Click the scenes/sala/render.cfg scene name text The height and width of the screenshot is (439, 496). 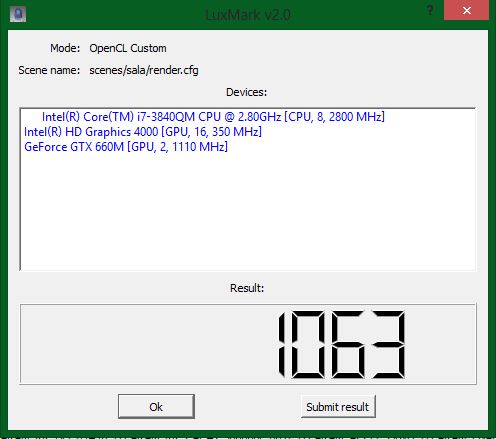(144, 70)
